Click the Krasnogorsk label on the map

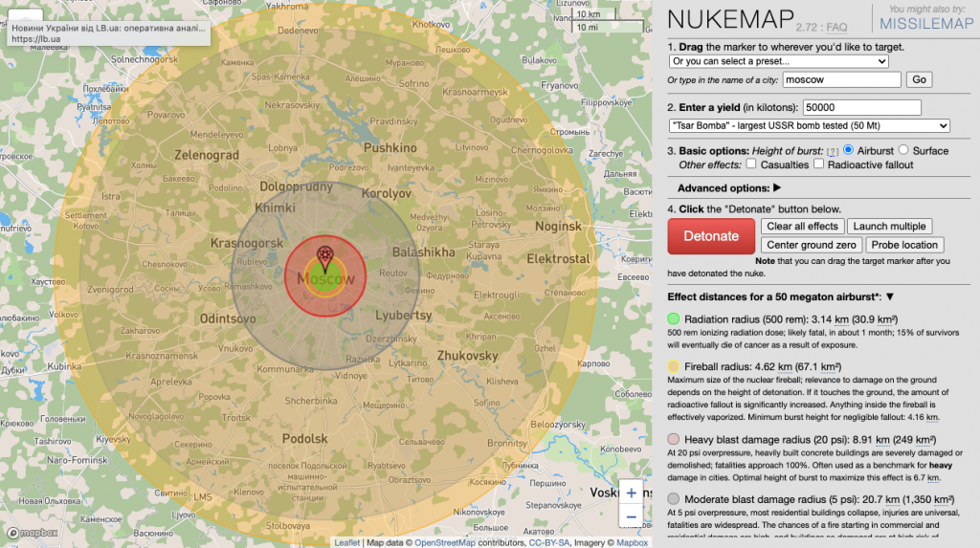246,243
